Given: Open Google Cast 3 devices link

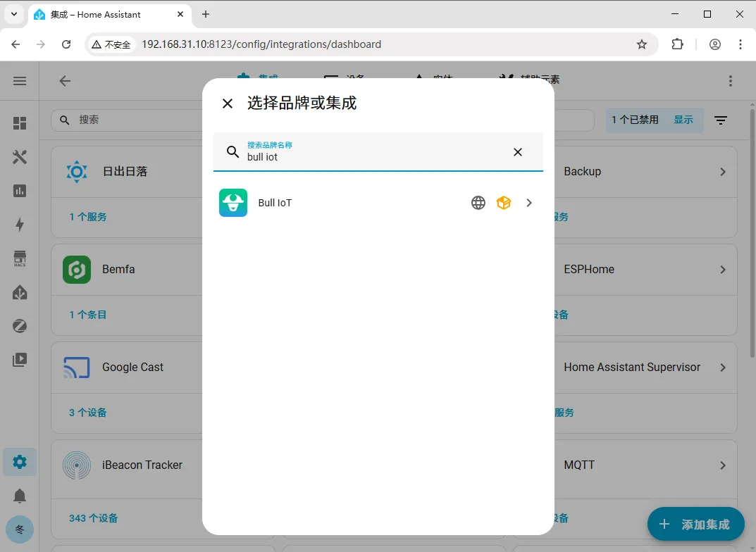Looking at the screenshot, I should click(88, 413).
